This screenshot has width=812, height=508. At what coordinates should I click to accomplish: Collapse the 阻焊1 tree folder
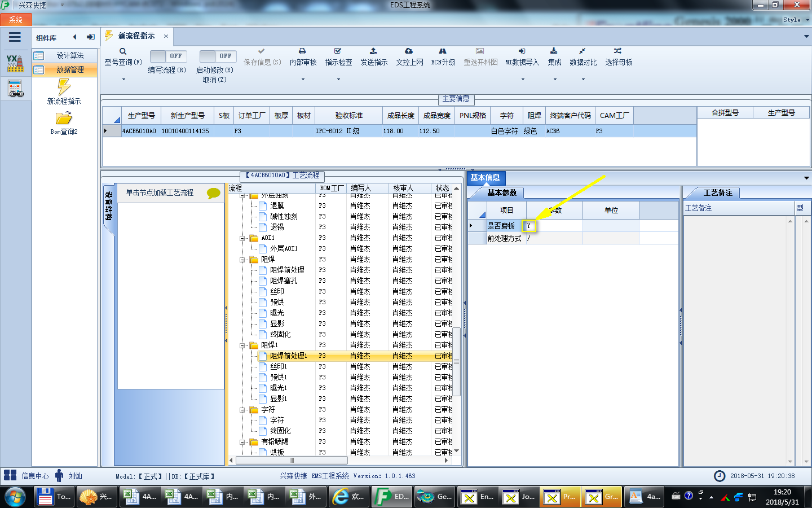[242, 345]
